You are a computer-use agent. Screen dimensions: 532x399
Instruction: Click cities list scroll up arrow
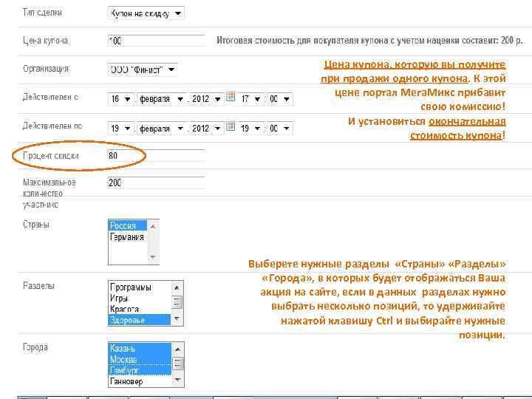tap(178, 349)
